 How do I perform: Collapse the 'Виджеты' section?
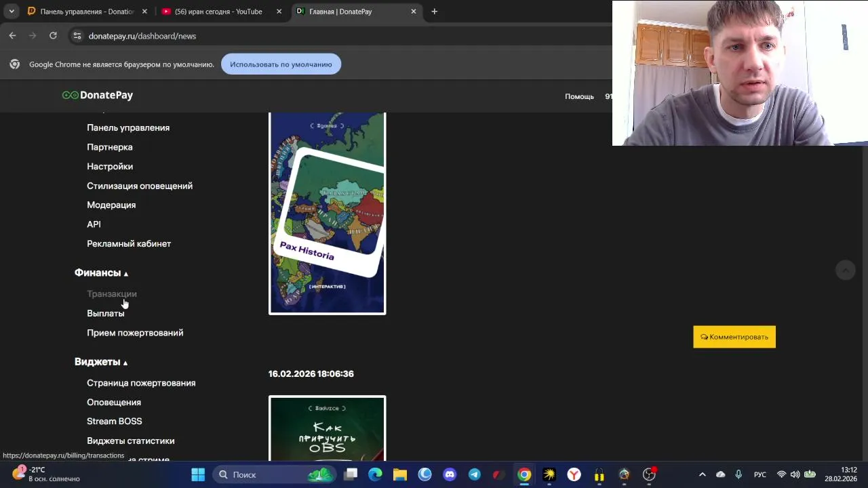tap(101, 362)
